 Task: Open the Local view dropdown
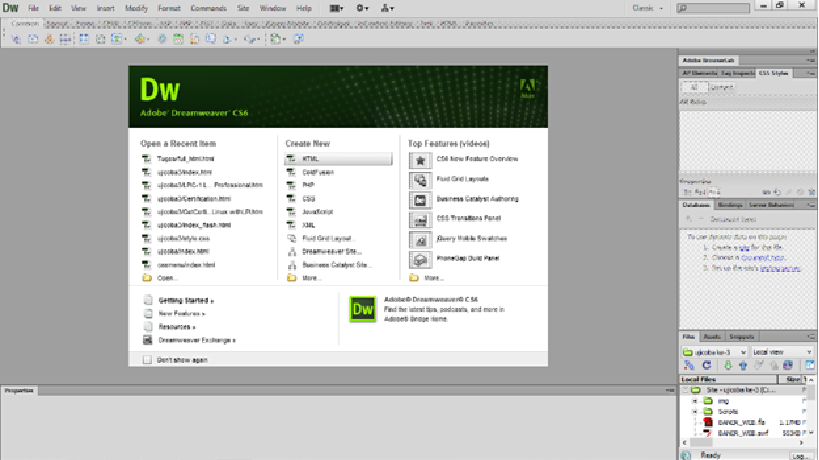point(782,352)
